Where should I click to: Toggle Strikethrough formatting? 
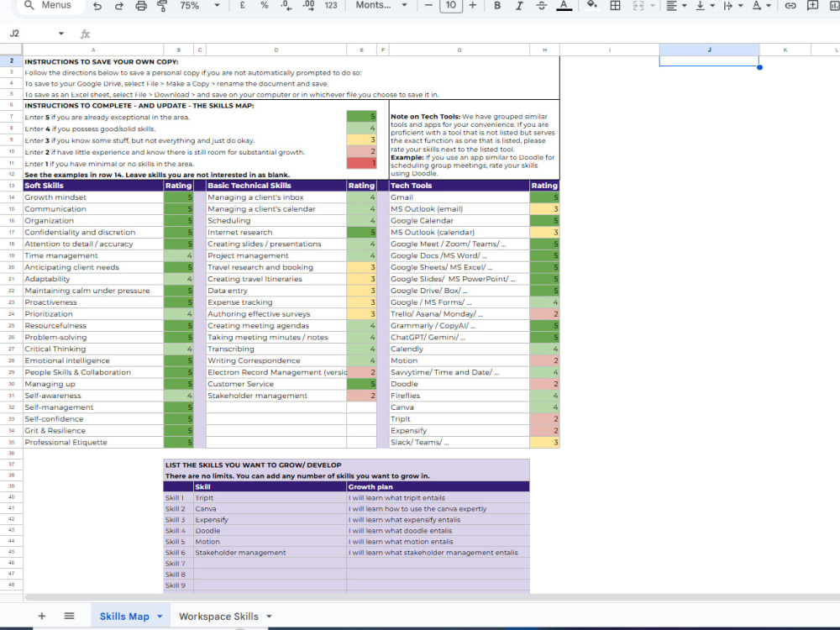541,5
